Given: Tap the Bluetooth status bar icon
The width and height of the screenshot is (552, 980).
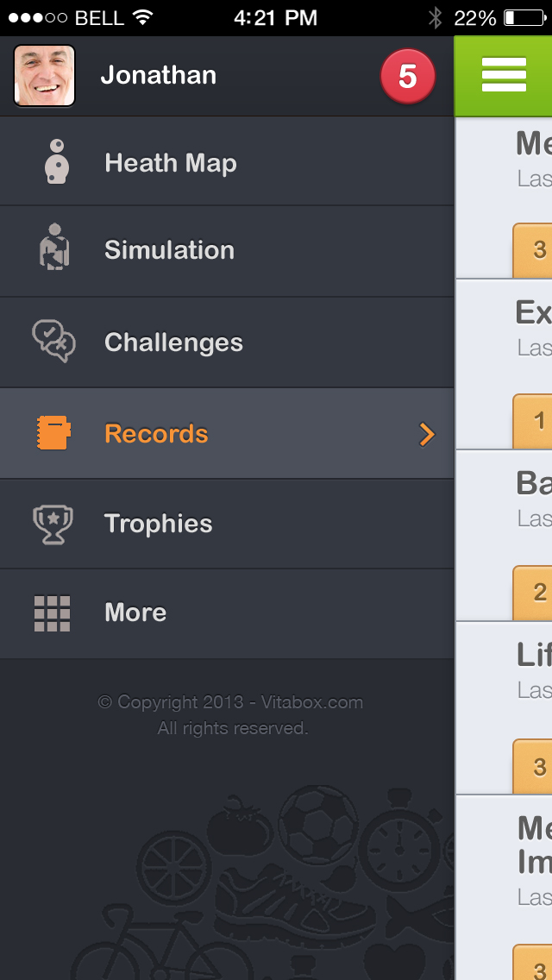Looking at the screenshot, I should (435, 17).
